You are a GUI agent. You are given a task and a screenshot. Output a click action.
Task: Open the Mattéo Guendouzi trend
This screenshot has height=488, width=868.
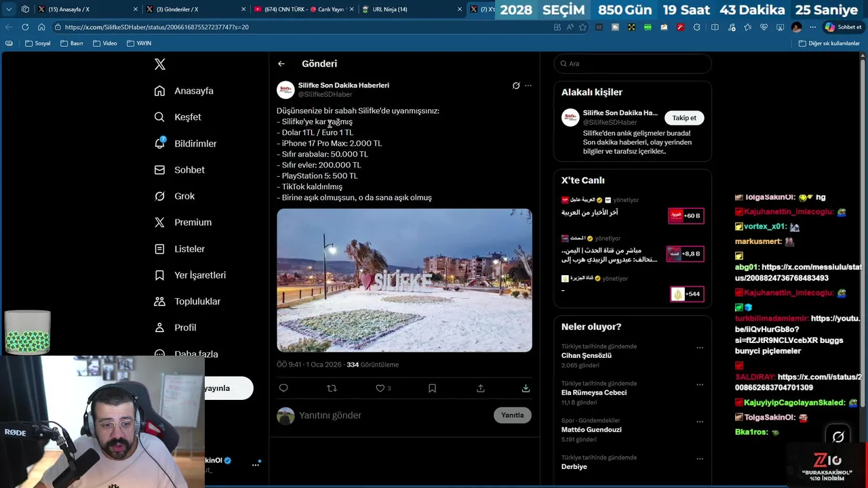(x=591, y=430)
